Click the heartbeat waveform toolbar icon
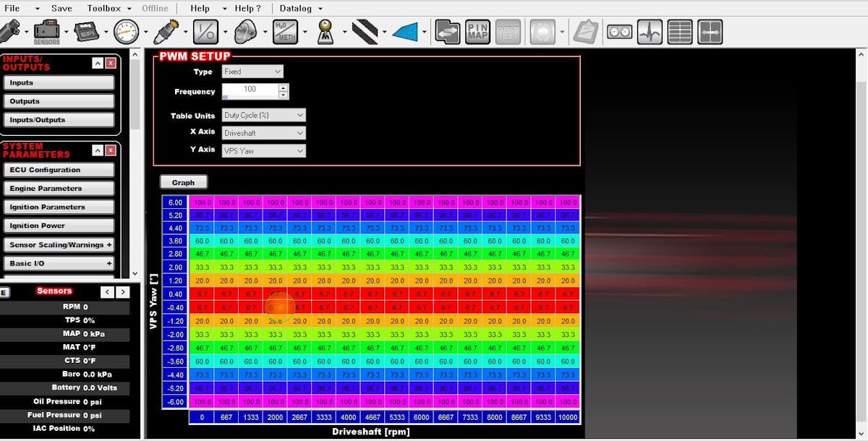The image size is (868, 441). pyautogui.click(x=650, y=32)
